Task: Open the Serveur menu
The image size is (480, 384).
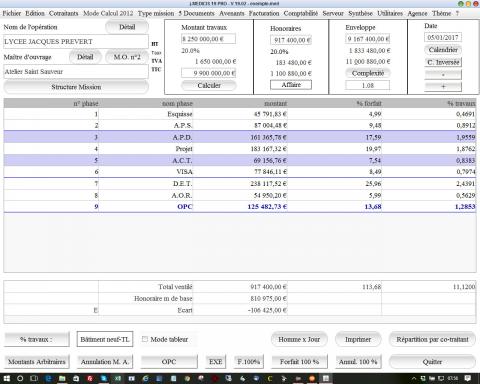Action: point(333,13)
